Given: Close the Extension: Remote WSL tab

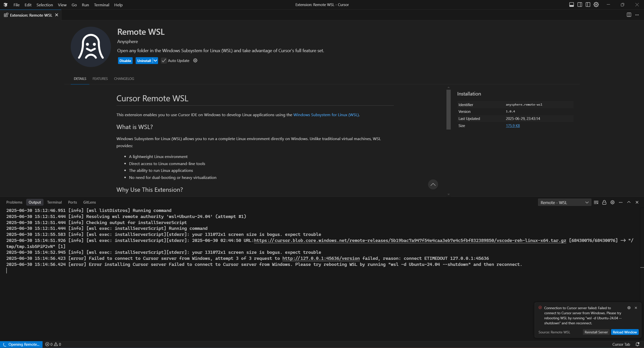Looking at the screenshot, I should coord(57,15).
